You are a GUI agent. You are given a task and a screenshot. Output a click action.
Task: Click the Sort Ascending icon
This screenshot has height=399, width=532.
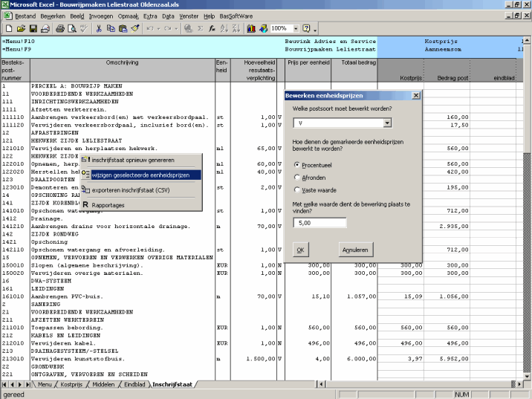[x=224, y=28]
